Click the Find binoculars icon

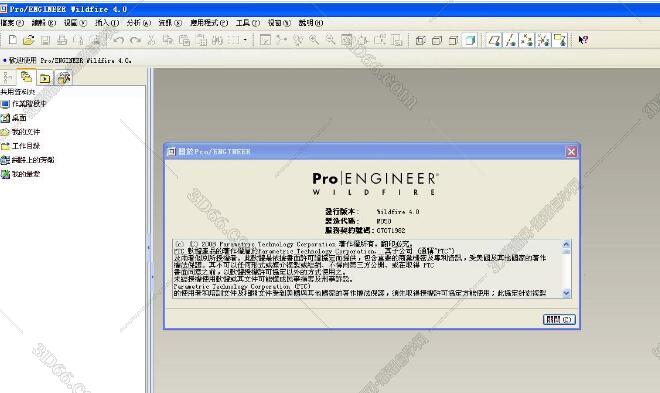tap(217, 40)
